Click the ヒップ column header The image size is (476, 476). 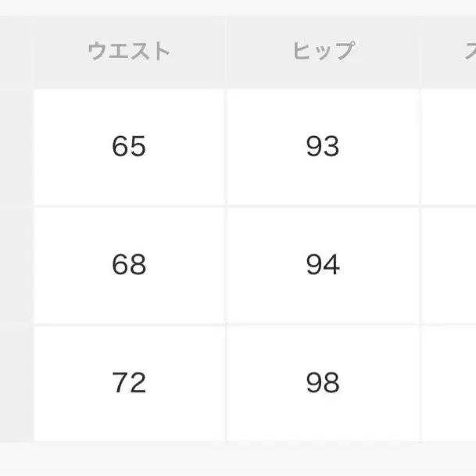click(323, 52)
